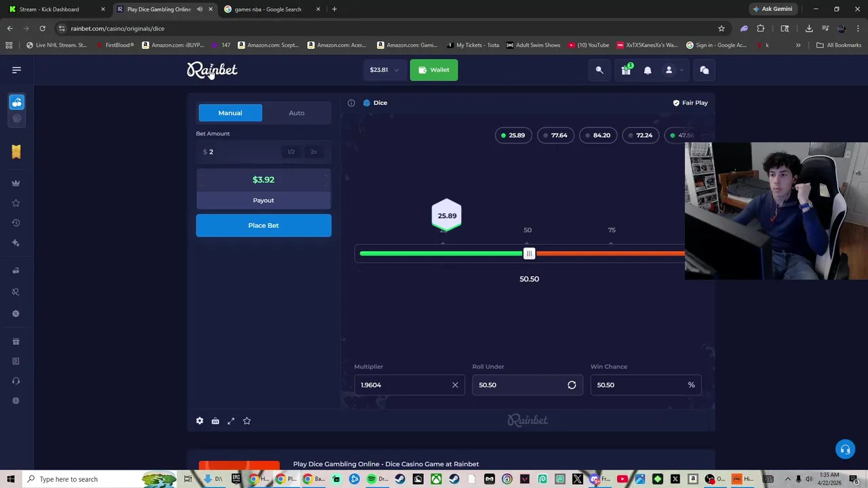Image resolution: width=868 pixels, height=488 pixels.
Task: Click the Rainbet logo
Action: click(212, 70)
